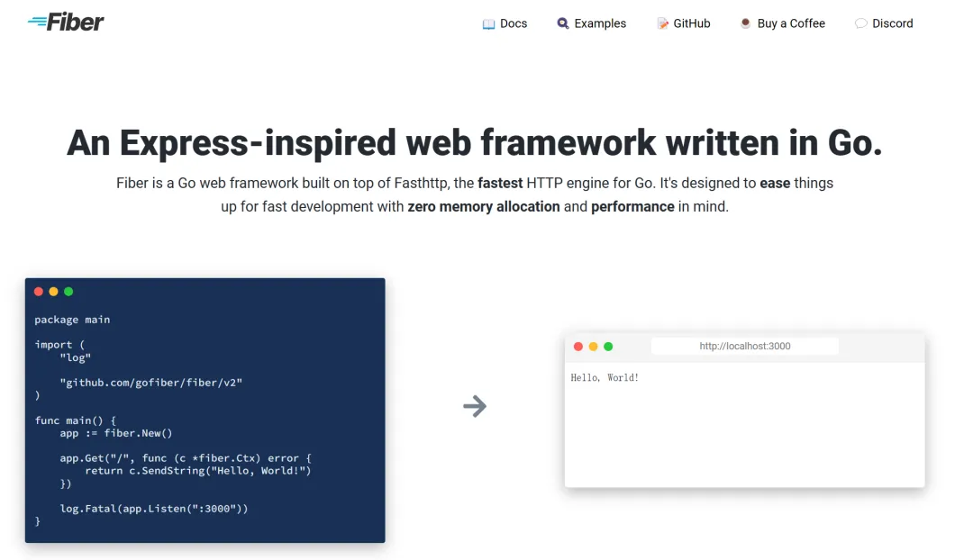Click the localhost:3000 address bar
This screenshot has width=973, height=560.
click(745, 346)
